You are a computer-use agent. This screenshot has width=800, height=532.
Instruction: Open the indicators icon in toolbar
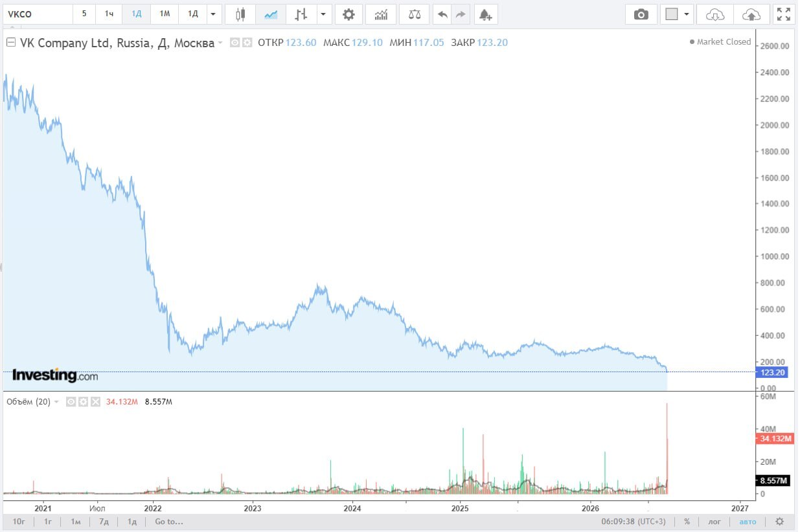(381, 14)
